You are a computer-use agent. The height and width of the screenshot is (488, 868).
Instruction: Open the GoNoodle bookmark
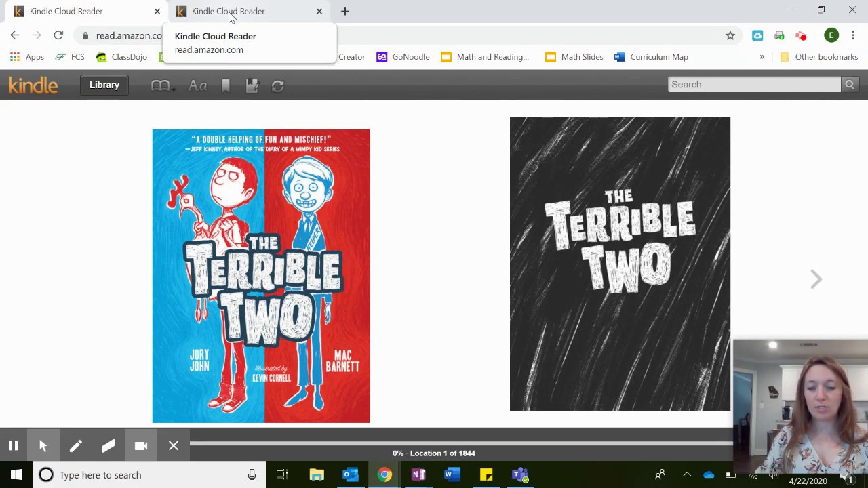[x=403, y=57]
